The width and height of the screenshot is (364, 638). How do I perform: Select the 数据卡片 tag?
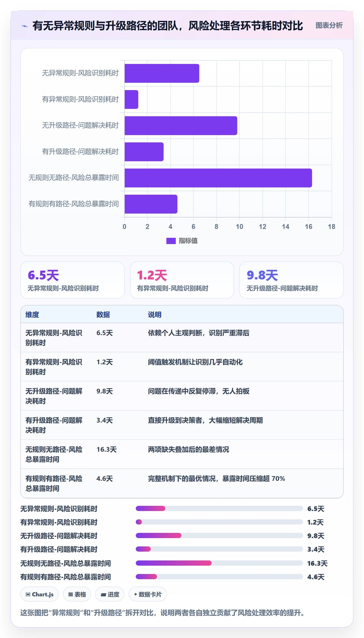(x=148, y=594)
